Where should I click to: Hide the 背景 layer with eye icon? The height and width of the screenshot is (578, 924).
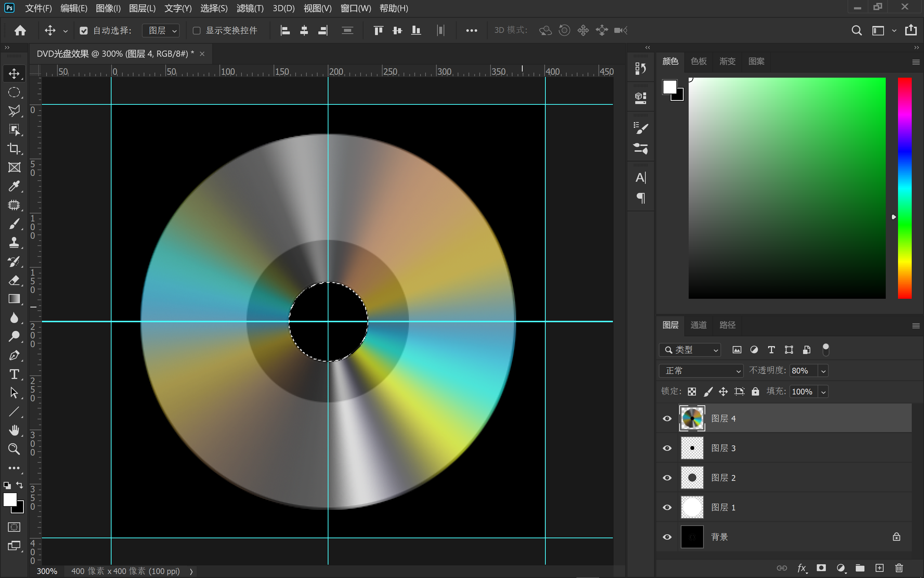tap(667, 537)
